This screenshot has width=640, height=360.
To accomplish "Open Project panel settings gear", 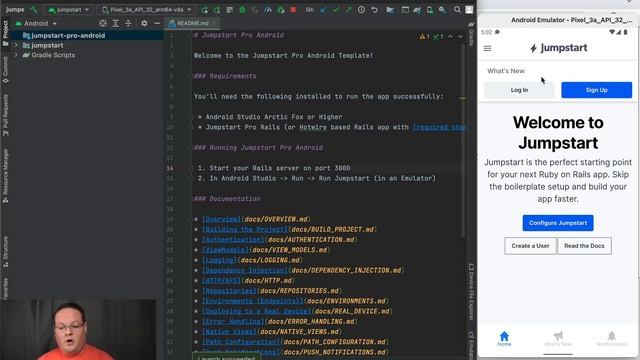I will (144, 24).
